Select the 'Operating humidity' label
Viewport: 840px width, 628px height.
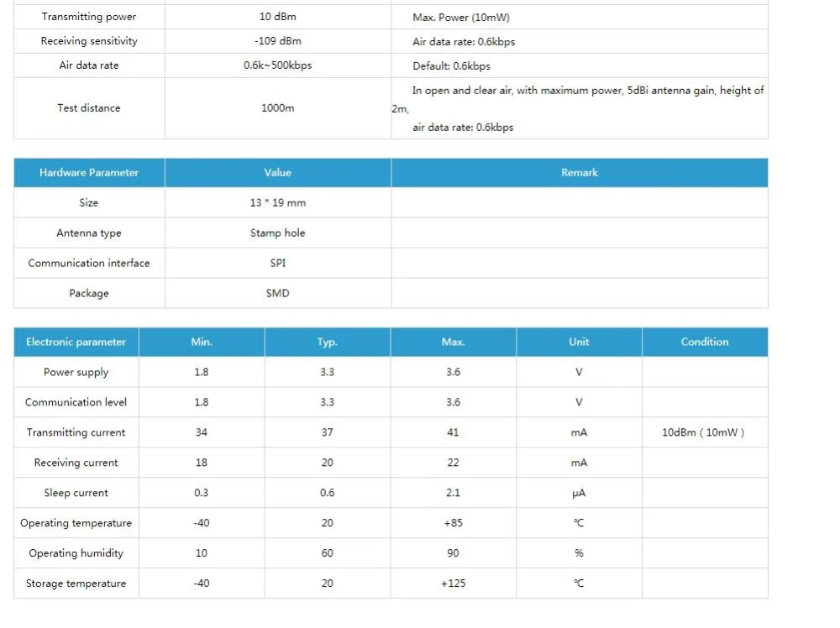click(x=76, y=553)
